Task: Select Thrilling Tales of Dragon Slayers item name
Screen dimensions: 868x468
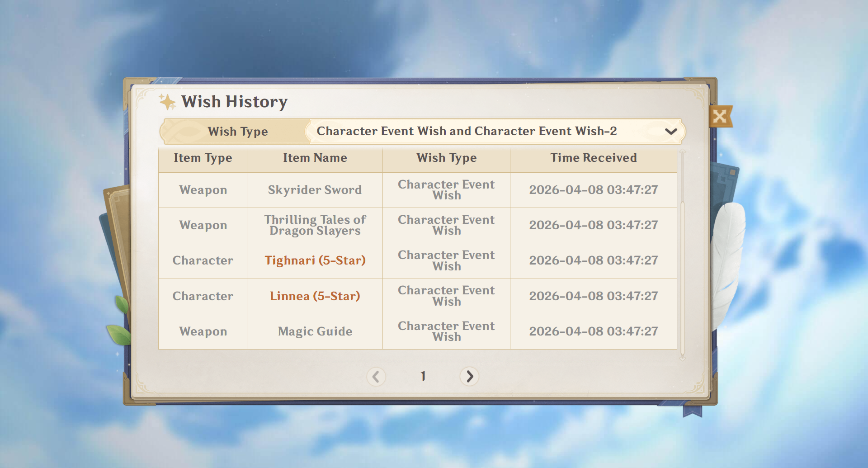Action: point(315,225)
